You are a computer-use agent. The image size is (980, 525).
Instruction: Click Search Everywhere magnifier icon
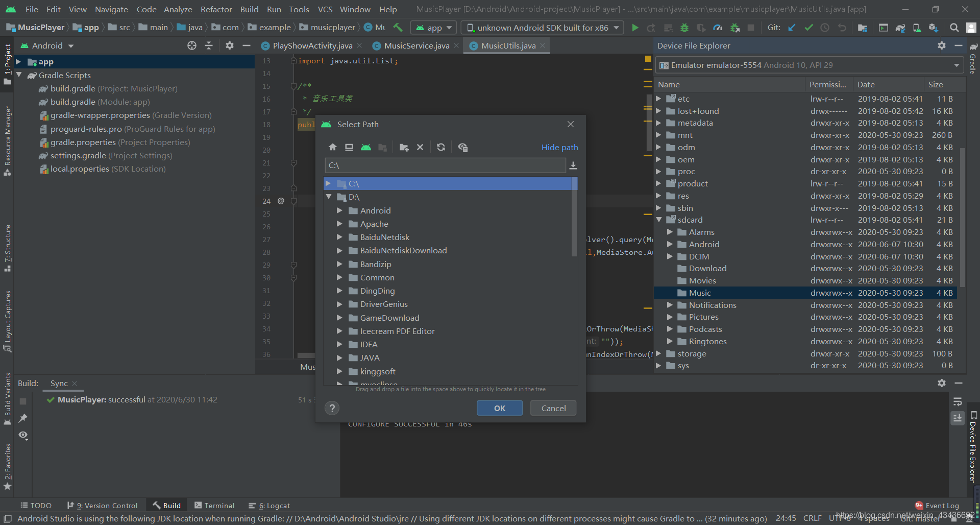(954, 28)
